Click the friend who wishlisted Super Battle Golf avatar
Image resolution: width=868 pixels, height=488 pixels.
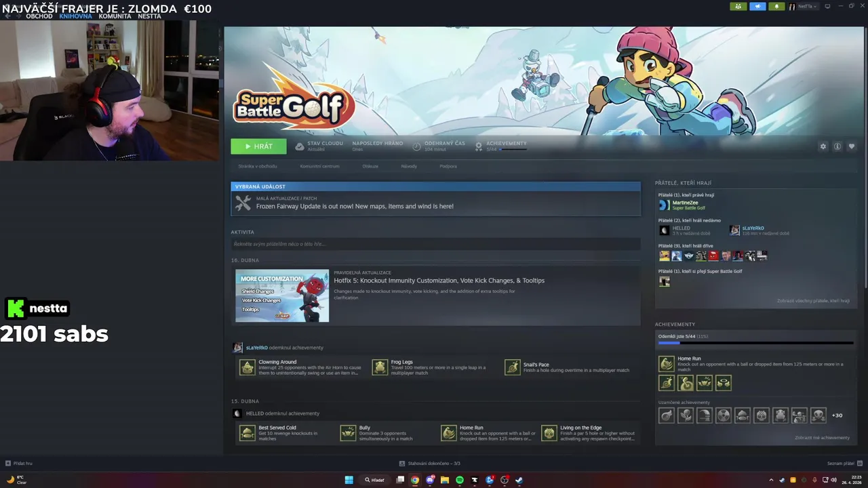pyautogui.click(x=665, y=281)
